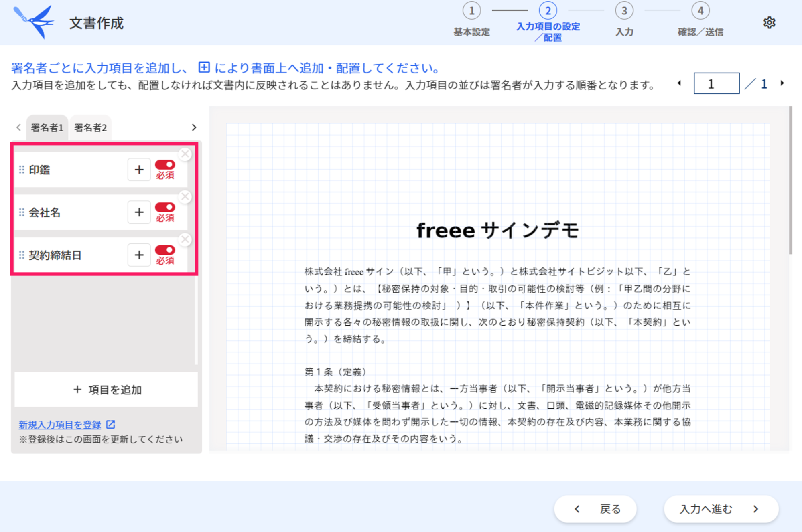Switch to the 署名者1 tab
This screenshot has width=802, height=532.
pyautogui.click(x=47, y=128)
